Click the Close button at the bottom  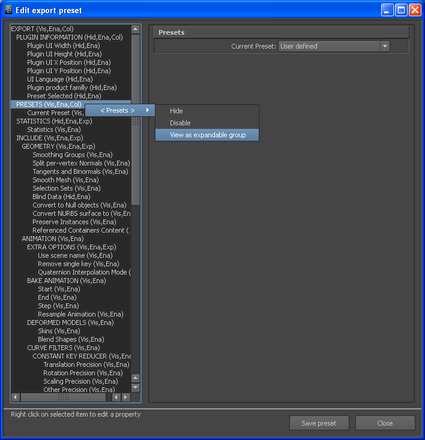385,423
